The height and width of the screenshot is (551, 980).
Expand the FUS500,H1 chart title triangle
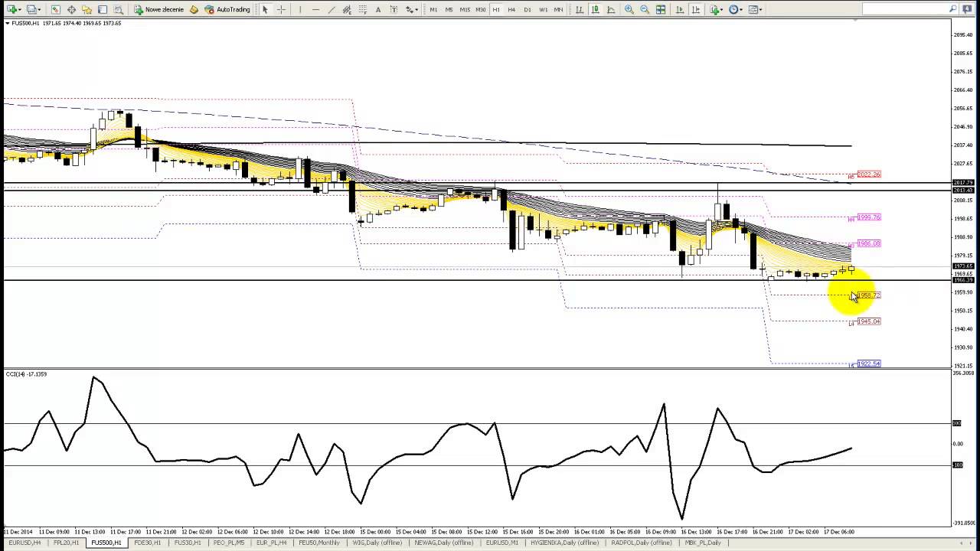point(8,23)
